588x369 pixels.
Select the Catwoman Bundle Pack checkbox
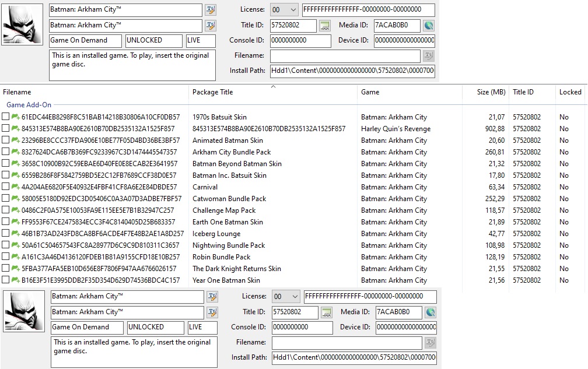(5, 198)
